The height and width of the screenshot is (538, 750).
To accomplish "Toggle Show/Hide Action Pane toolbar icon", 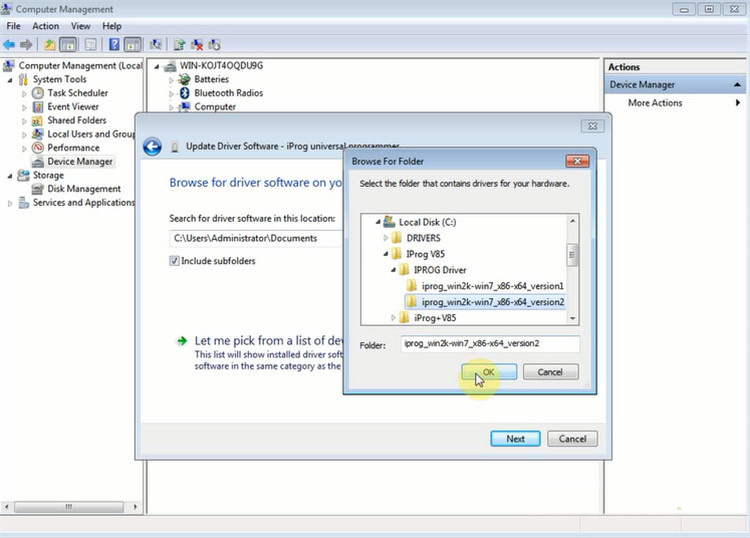I will pos(132,45).
